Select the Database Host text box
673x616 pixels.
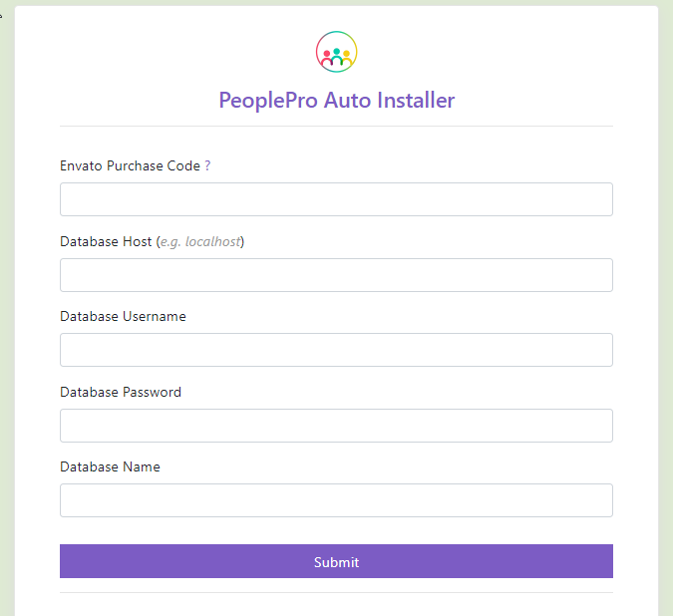click(x=336, y=275)
